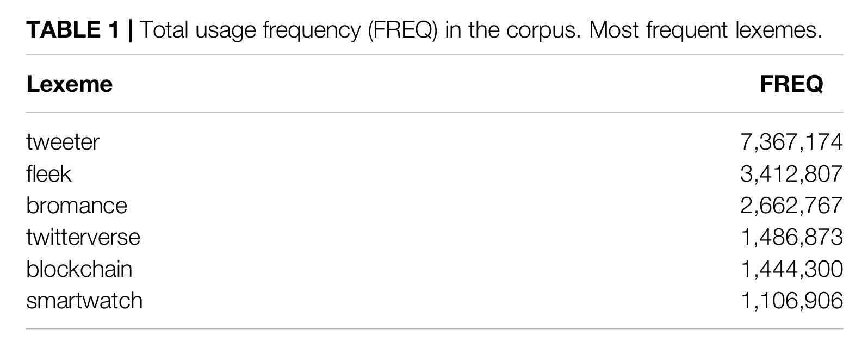Select the value 1,486,873

[791, 237]
